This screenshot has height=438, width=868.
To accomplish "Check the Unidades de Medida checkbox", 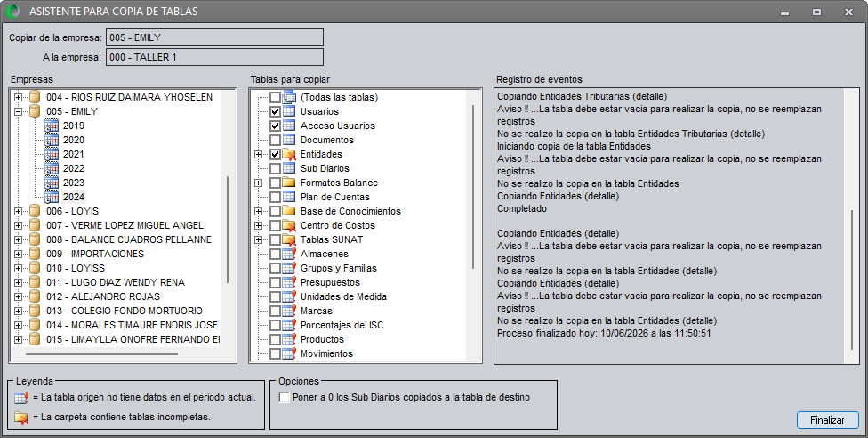I will (275, 296).
